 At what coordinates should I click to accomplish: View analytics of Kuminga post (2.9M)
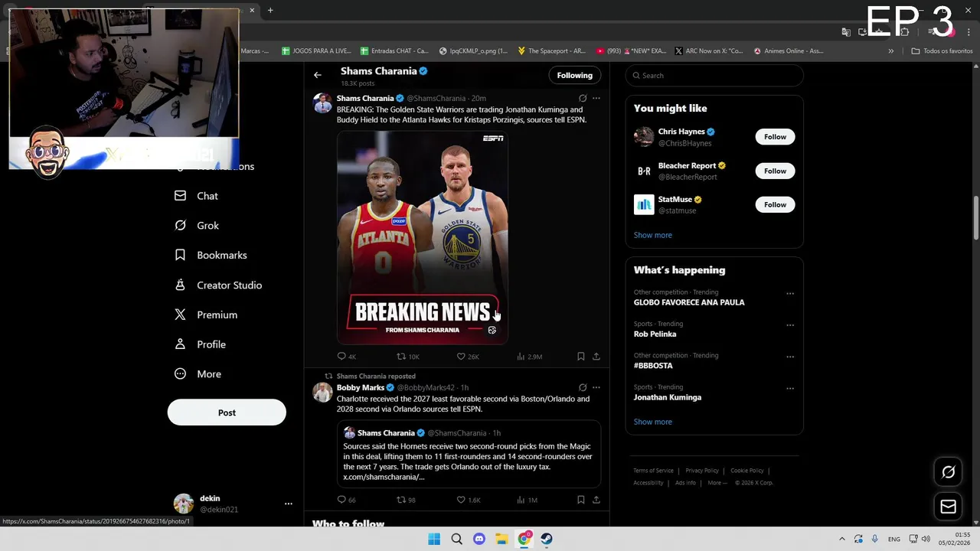pyautogui.click(x=530, y=357)
